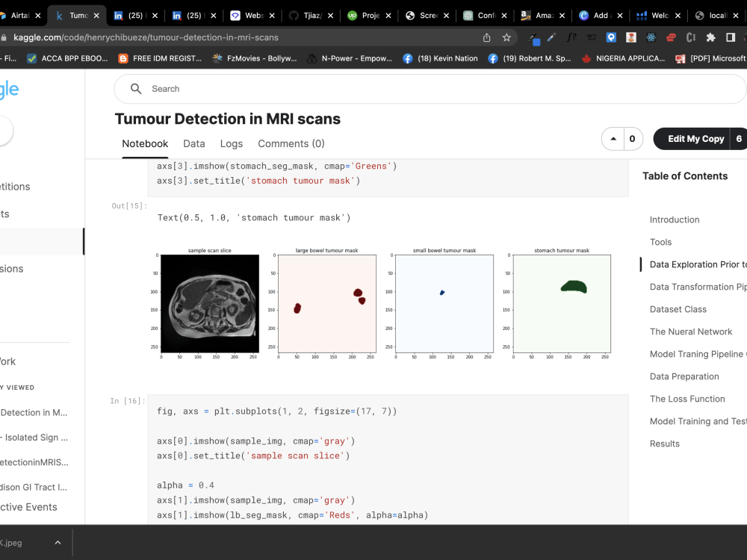Open the red swirl extension icon

(x=671, y=37)
